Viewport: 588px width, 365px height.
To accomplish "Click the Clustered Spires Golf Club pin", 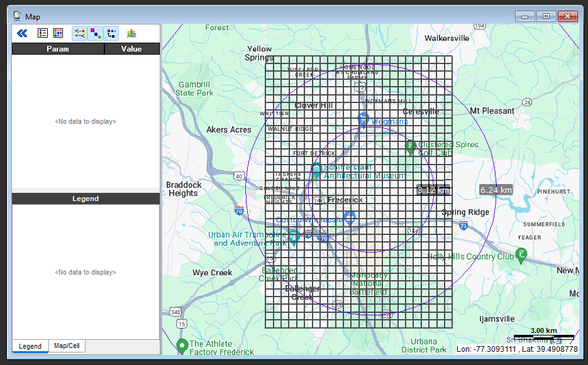I will (x=411, y=147).
